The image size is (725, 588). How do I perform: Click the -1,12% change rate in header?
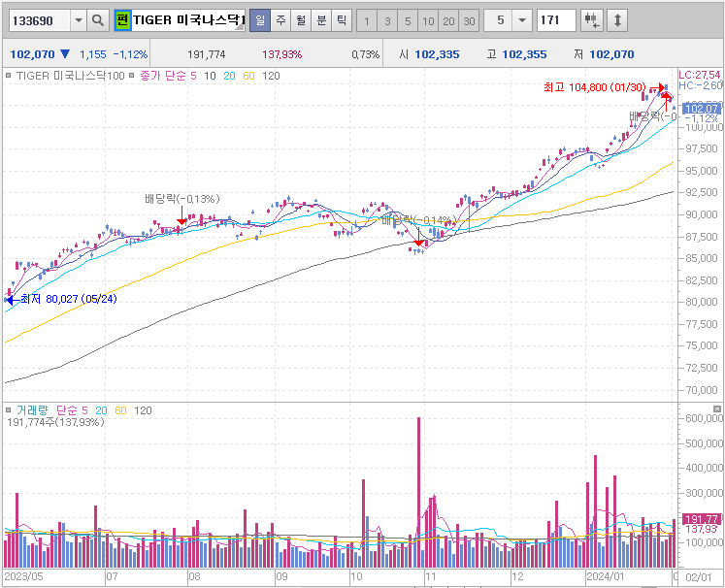coord(130,54)
